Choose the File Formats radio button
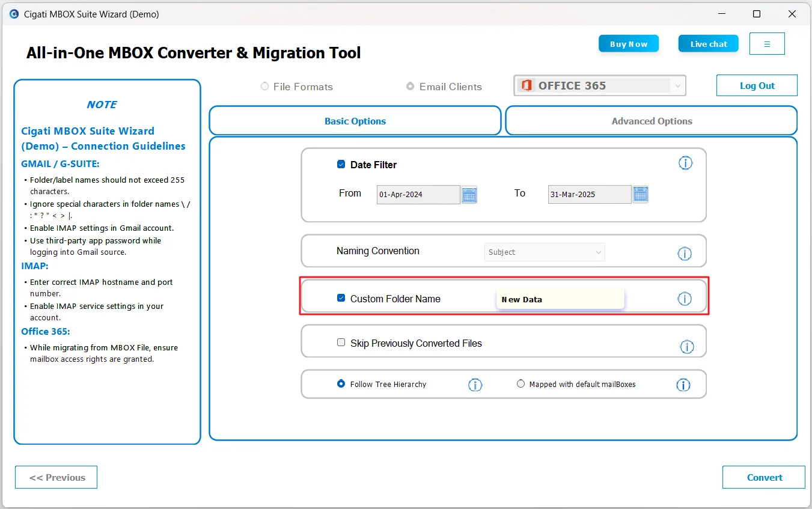The height and width of the screenshot is (509, 812). [264, 87]
